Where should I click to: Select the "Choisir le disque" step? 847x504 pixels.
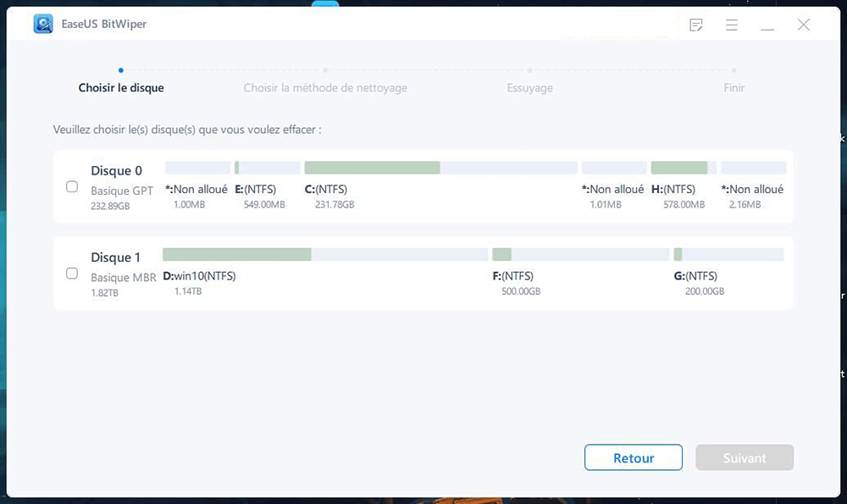[x=121, y=88]
